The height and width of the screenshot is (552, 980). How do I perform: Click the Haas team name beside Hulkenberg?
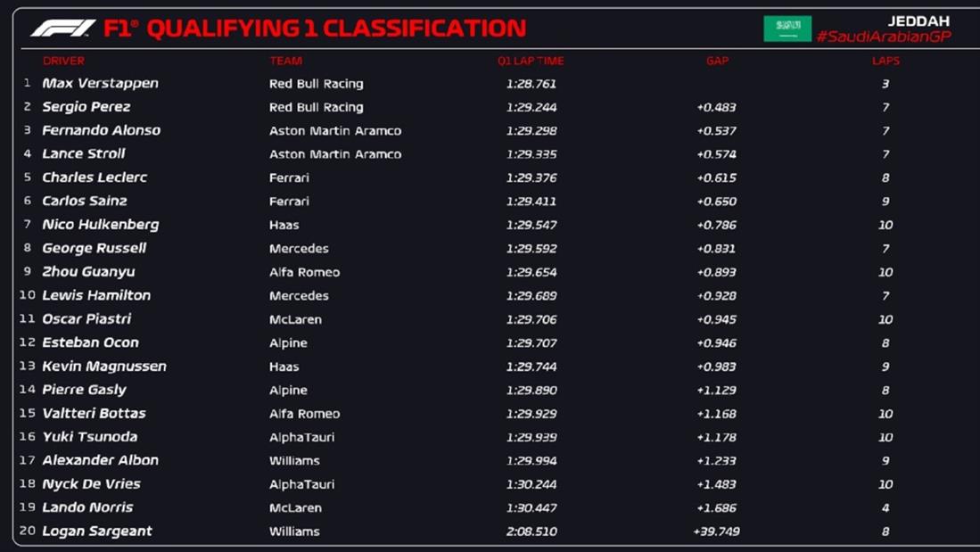pyautogui.click(x=284, y=225)
